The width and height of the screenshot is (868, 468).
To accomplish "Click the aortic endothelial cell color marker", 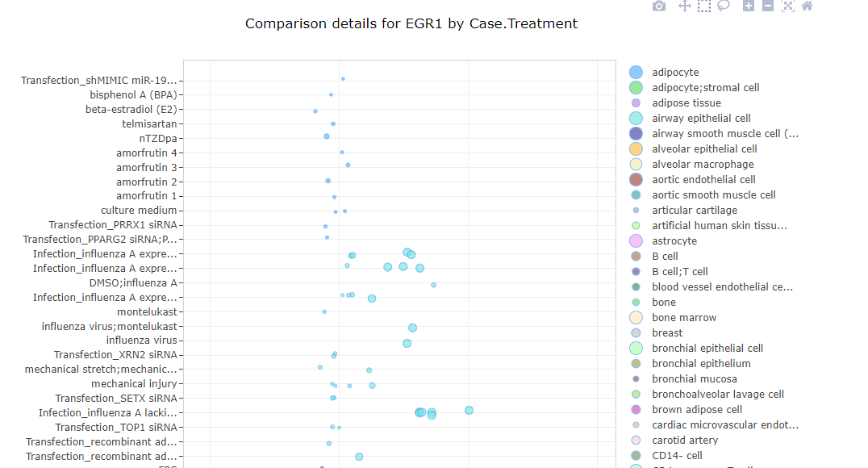I will coord(636,180).
